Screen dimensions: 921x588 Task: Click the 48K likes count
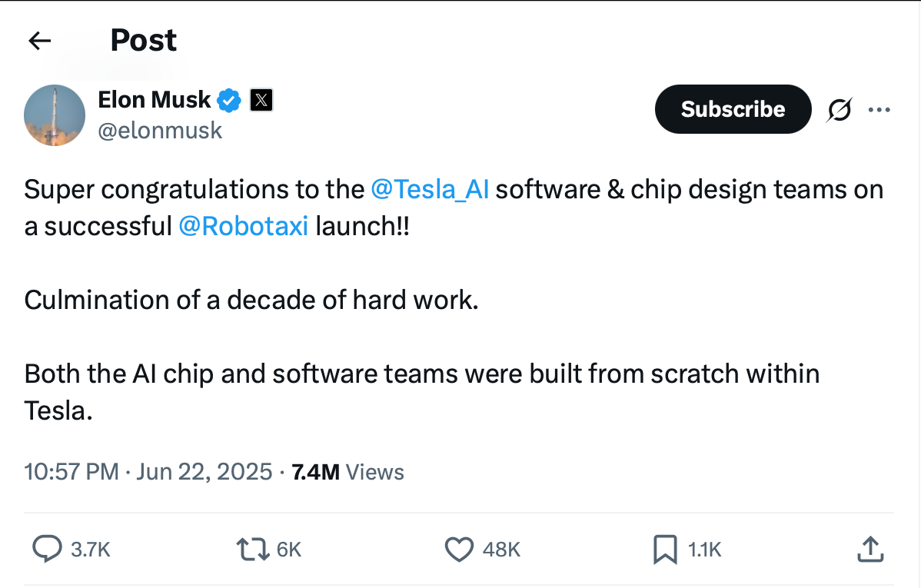pyautogui.click(x=501, y=550)
